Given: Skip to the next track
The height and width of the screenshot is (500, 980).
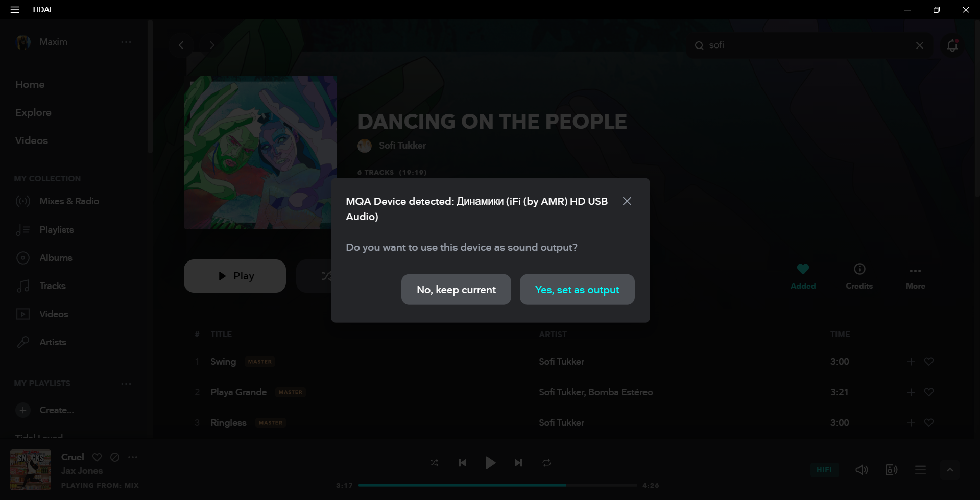Looking at the screenshot, I should click(x=518, y=463).
